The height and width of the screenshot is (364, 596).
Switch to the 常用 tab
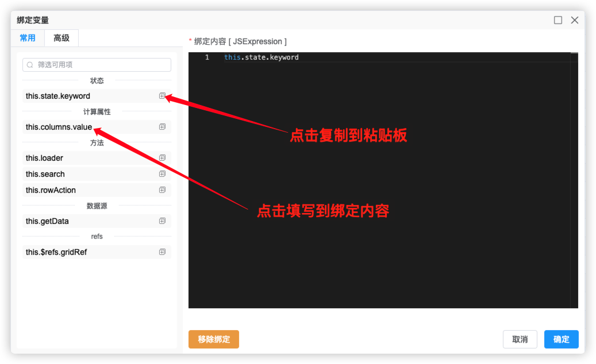tap(28, 38)
